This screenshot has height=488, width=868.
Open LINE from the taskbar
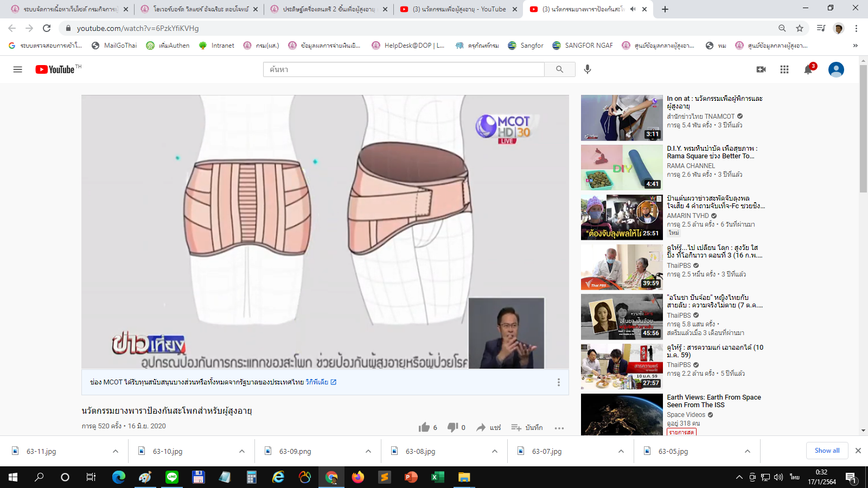click(172, 477)
